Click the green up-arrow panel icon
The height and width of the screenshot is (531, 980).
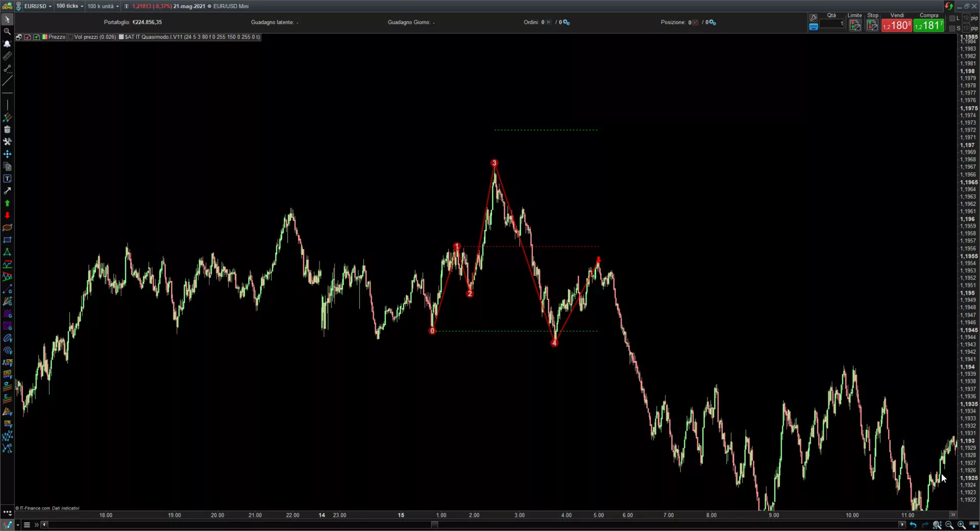36,37
